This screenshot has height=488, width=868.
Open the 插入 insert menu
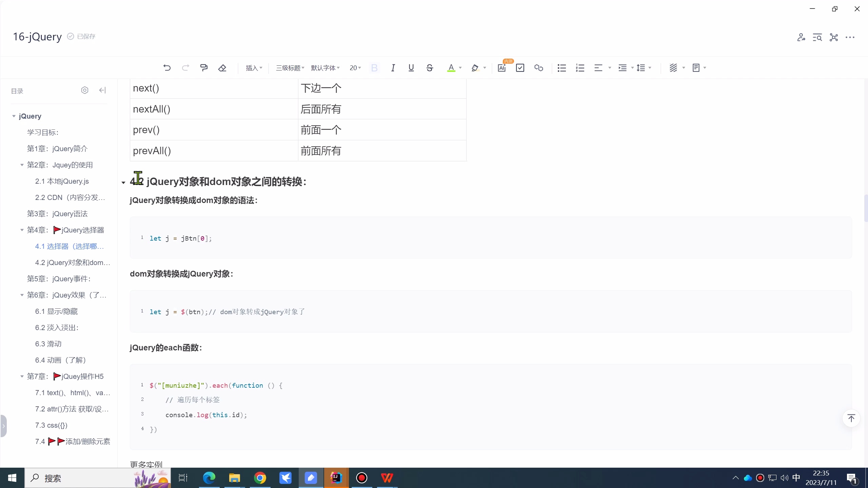tap(253, 67)
